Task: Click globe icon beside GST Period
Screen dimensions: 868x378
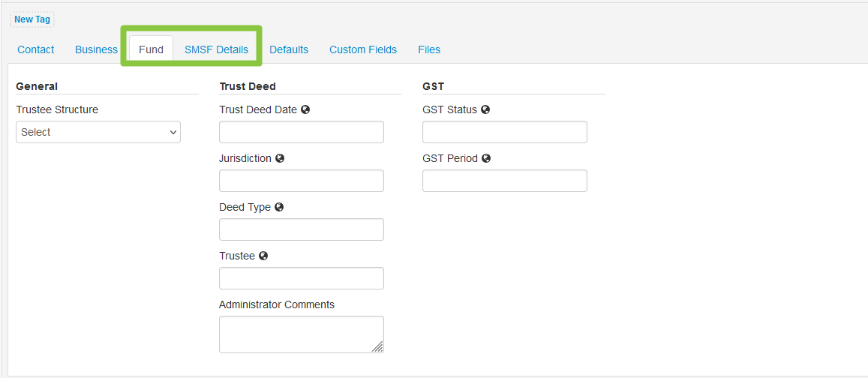Action: (x=486, y=158)
